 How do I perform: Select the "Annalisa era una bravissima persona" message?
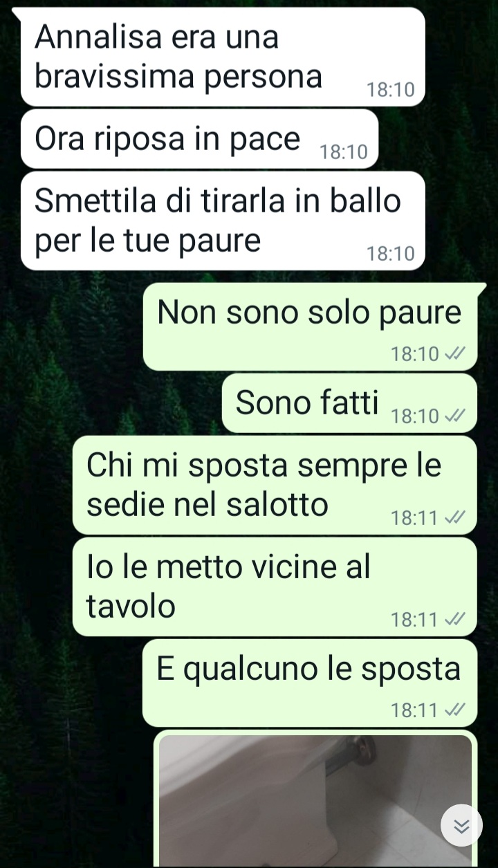pos(223,57)
